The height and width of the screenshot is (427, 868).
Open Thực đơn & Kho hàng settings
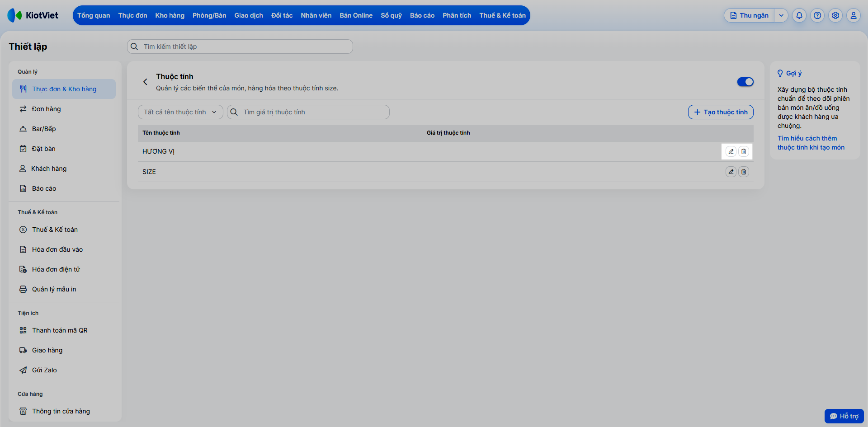[64, 89]
